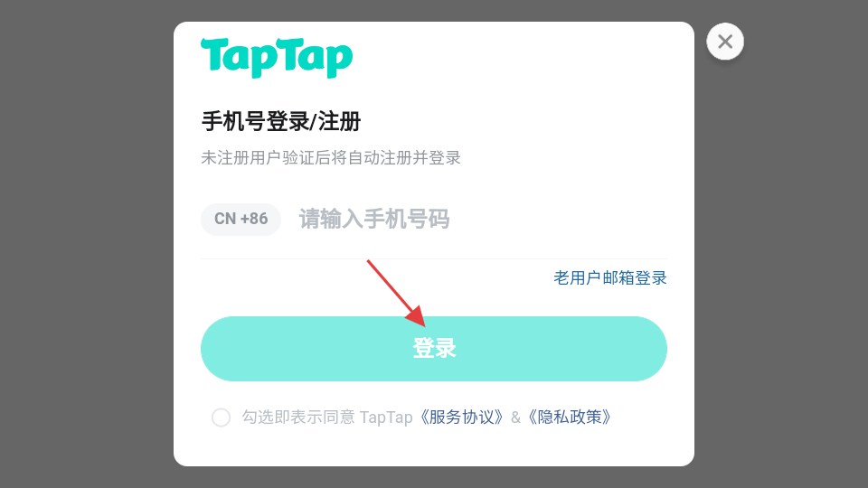The height and width of the screenshot is (488, 868).
Task: Click the +86 dialing code text
Action: (x=254, y=219)
